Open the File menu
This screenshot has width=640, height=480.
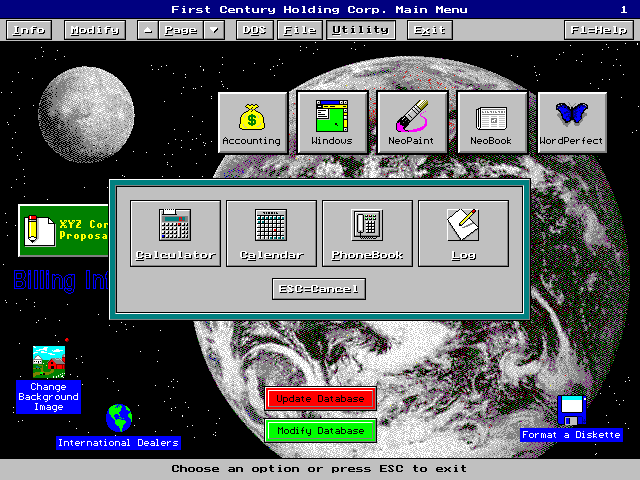[298, 30]
